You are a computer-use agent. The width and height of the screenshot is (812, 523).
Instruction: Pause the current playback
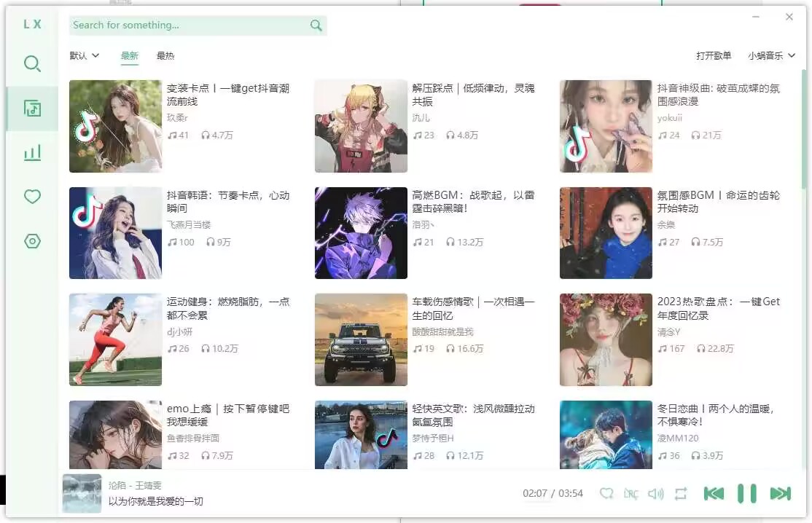[x=746, y=493]
